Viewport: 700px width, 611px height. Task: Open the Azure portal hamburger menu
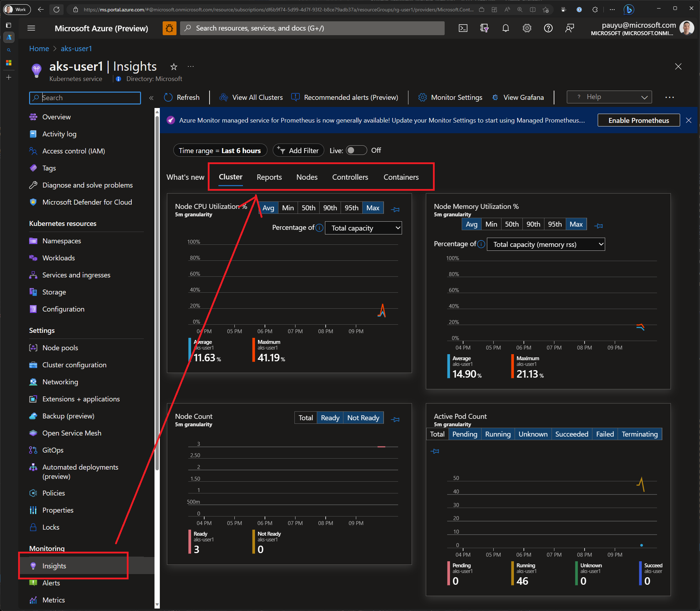coord(31,28)
